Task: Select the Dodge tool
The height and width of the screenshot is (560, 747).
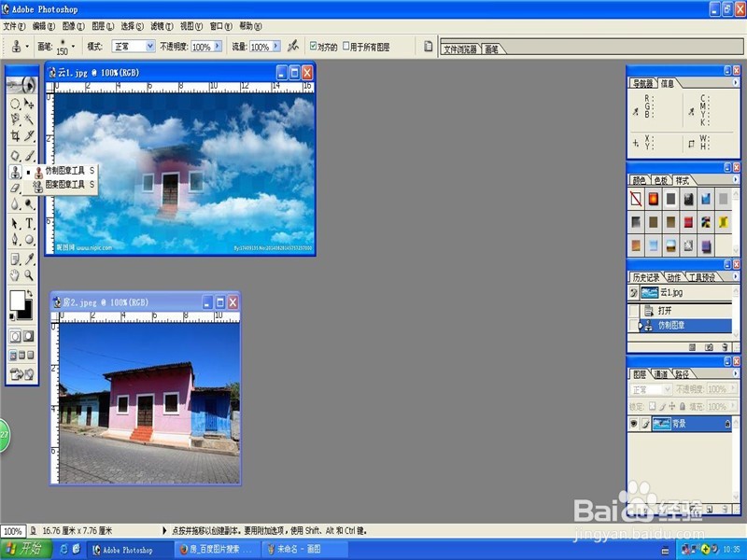Action: 29,204
